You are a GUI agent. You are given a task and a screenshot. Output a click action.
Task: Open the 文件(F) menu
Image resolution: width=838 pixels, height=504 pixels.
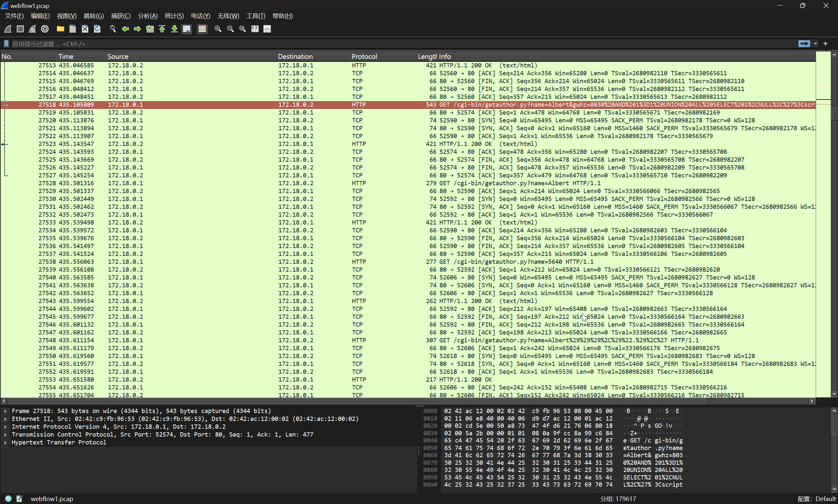(x=14, y=16)
